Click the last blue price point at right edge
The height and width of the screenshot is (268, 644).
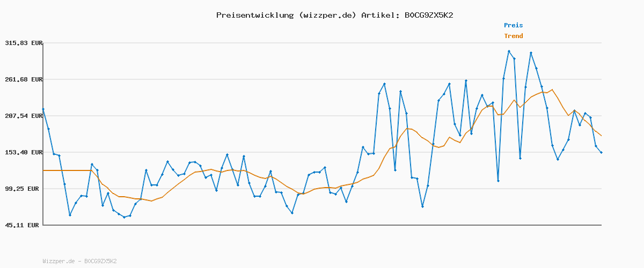601,153
